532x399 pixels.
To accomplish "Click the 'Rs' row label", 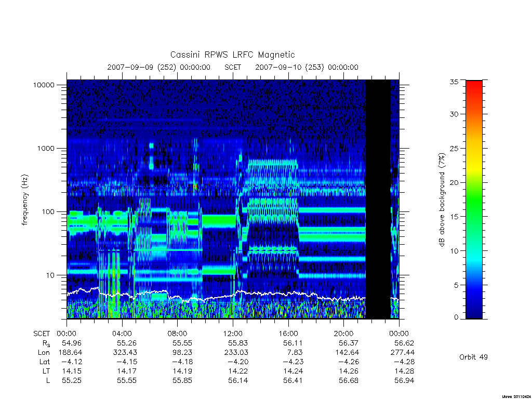I will [x=46, y=343].
